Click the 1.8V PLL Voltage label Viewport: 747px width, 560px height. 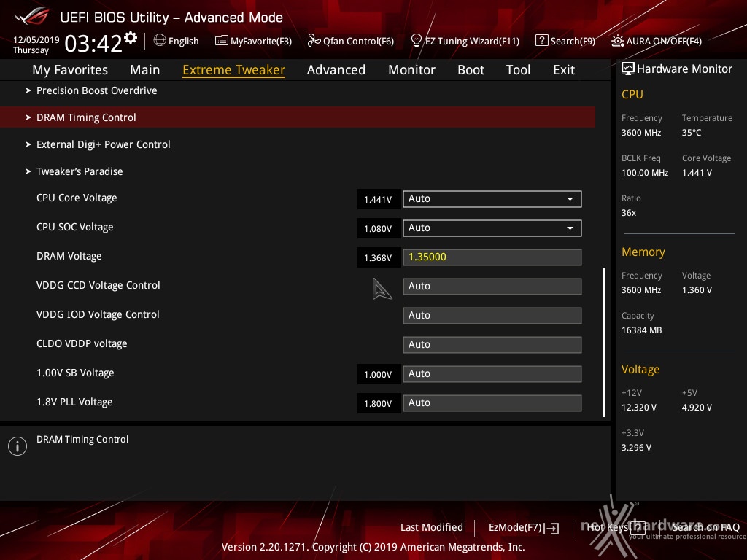[74, 402]
